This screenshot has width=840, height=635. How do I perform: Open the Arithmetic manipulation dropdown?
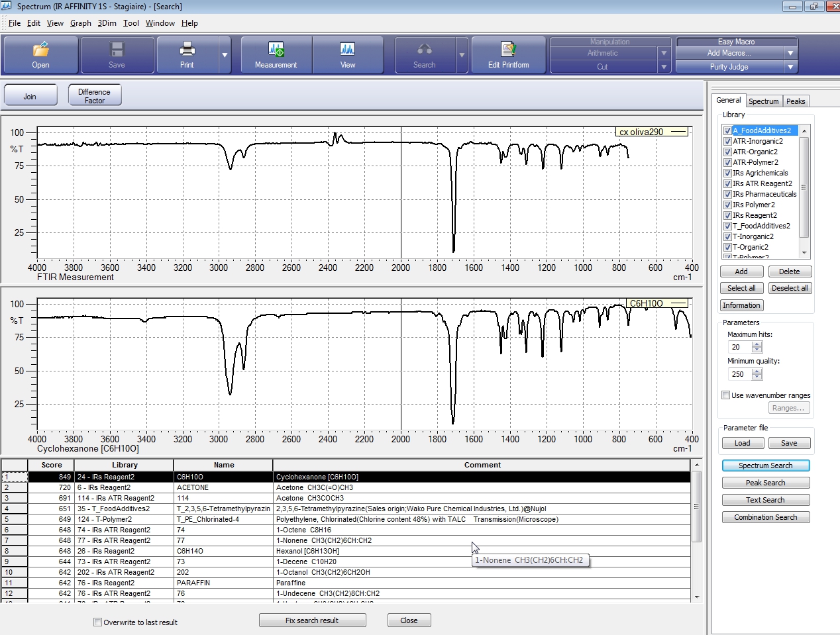pos(665,52)
